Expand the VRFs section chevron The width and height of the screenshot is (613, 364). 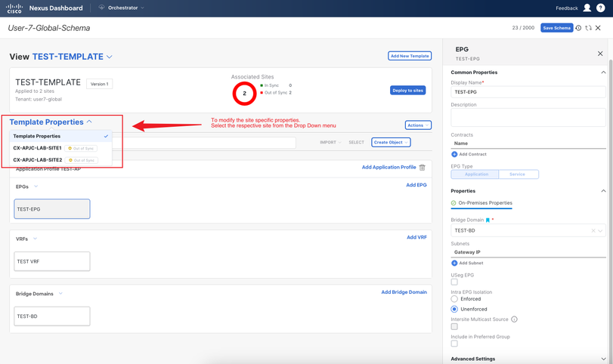coord(35,239)
